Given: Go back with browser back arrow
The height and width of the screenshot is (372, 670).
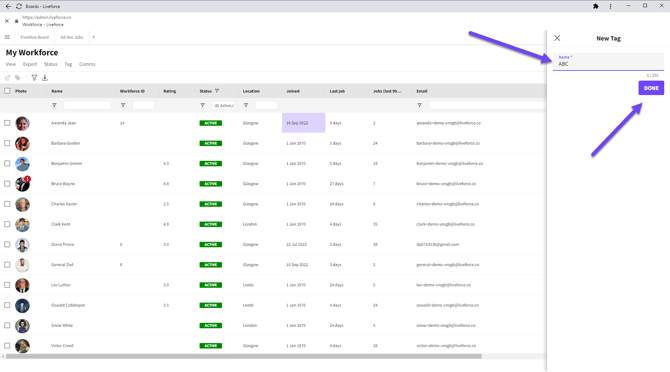Looking at the screenshot, I should (8, 6).
